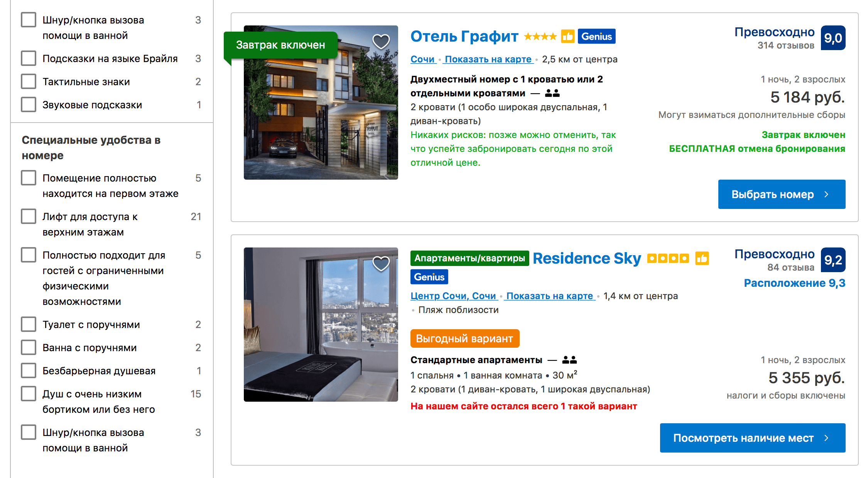Image resolution: width=868 pixels, height=478 pixels.
Task: Click Показать на карте for Residence Sky
Action: coord(549,296)
